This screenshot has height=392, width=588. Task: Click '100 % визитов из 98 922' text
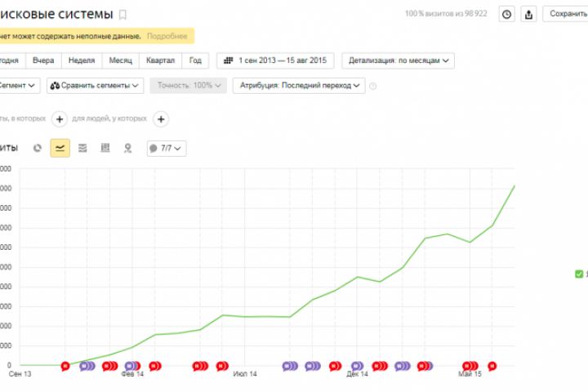446,14
